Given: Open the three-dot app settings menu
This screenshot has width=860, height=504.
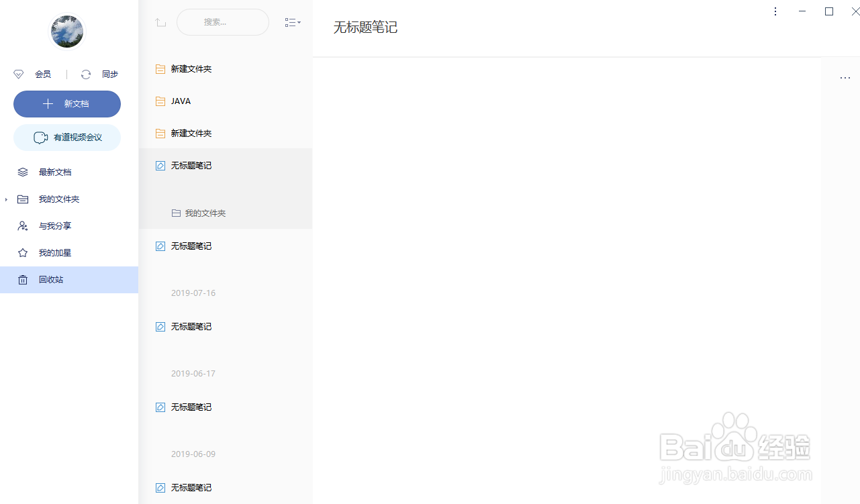Looking at the screenshot, I should pyautogui.click(x=775, y=11).
